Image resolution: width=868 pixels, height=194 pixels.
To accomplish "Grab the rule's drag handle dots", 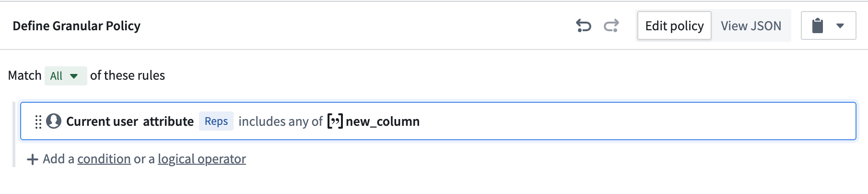I will coord(38,121).
